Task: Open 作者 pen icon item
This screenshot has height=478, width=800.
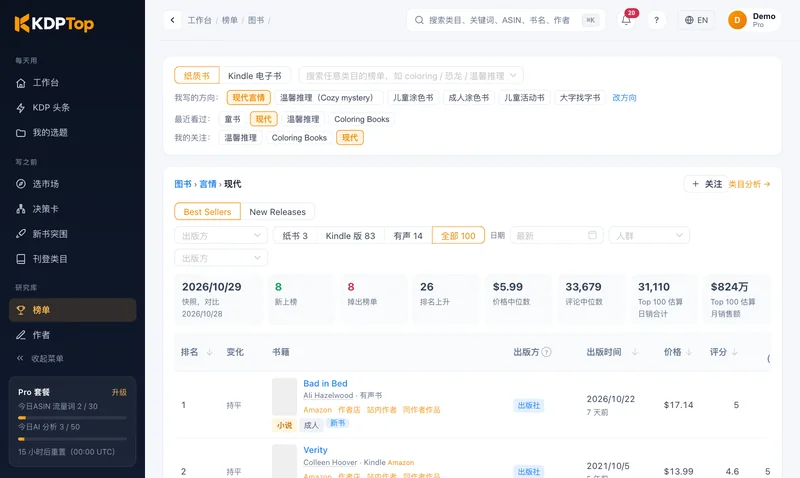Action: point(21,335)
